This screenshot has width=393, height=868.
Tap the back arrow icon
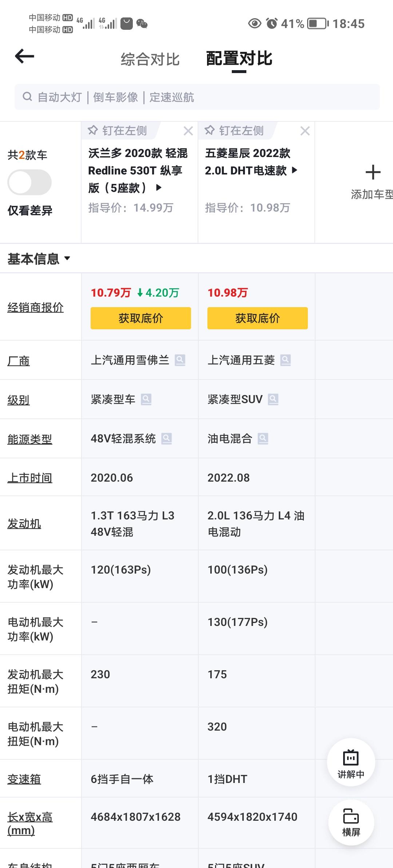24,56
